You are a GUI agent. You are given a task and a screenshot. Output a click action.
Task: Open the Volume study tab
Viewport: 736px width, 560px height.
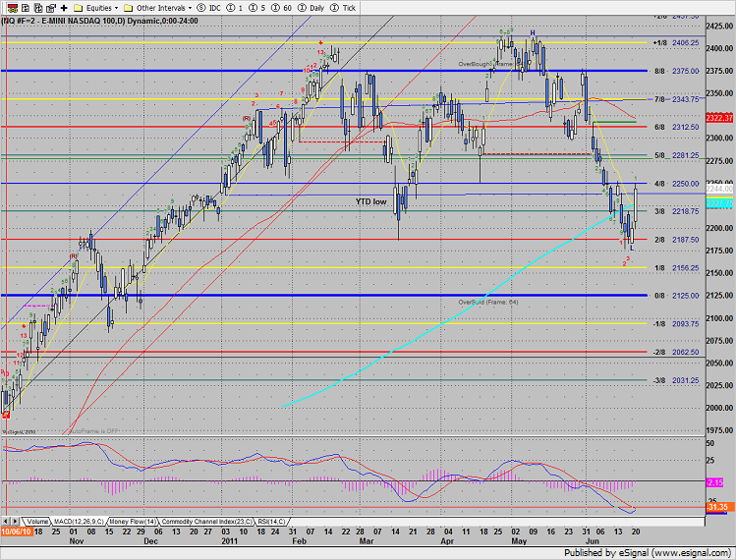click(36, 521)
